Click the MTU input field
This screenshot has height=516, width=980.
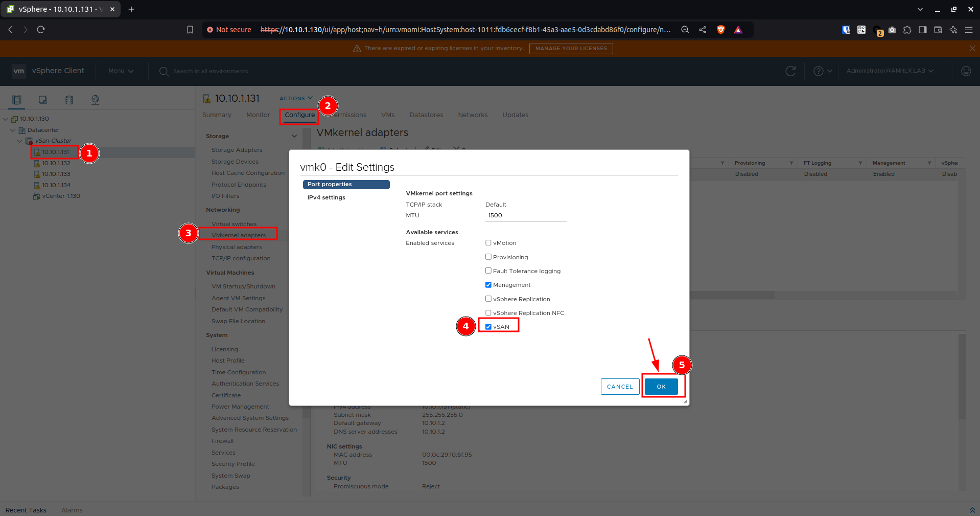[526, 216]
